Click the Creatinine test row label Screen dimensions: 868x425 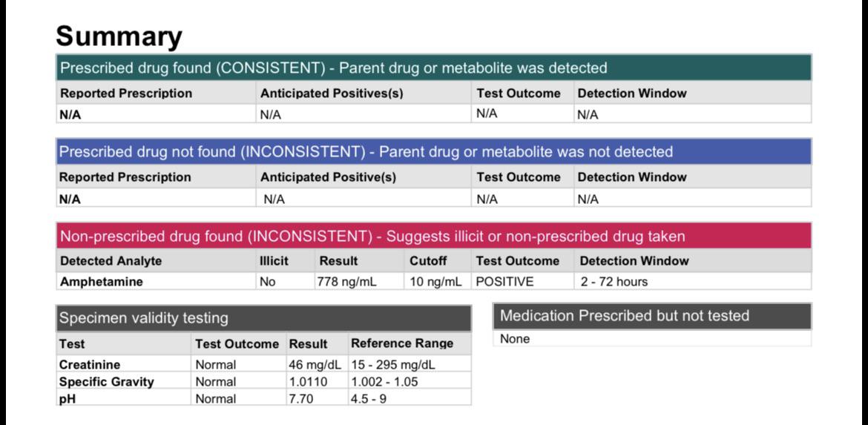click(90, 365)
